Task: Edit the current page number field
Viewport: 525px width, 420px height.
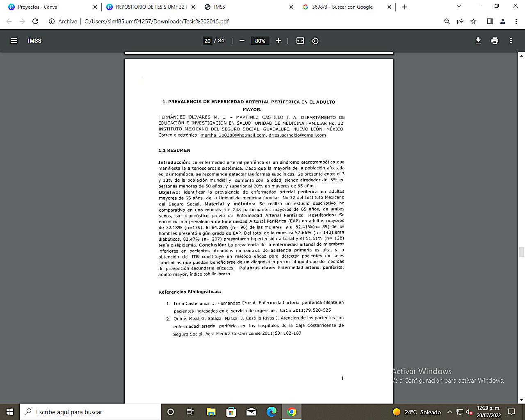Action: pyautogui.click(x=207, y=41)
